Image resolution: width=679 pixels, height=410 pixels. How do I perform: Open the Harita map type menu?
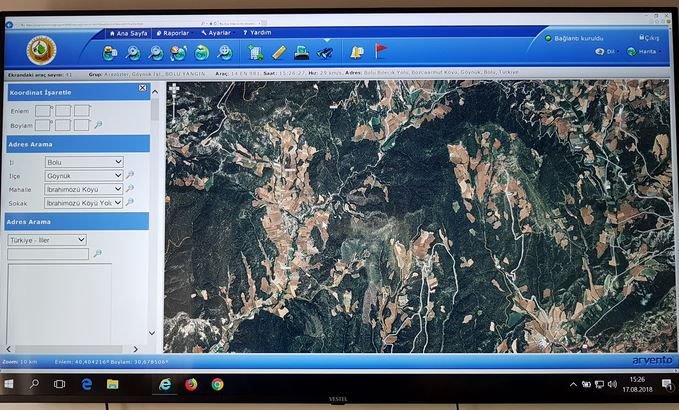click(645, 51)
